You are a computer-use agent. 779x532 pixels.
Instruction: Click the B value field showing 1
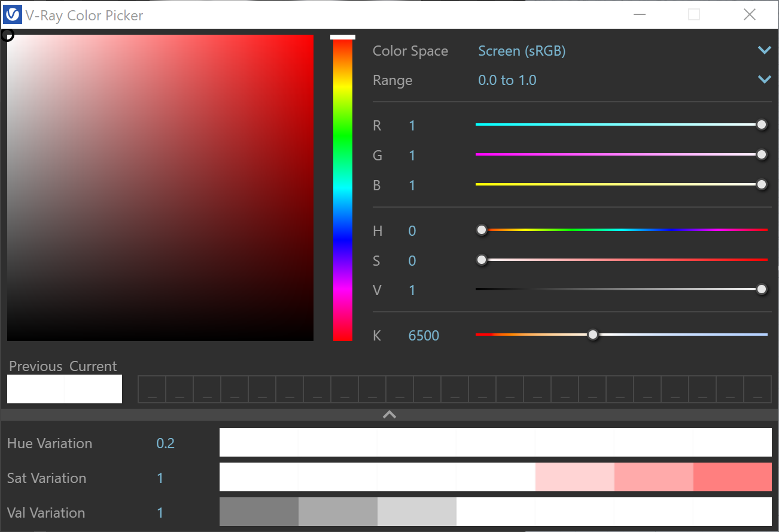coord(412,186)
